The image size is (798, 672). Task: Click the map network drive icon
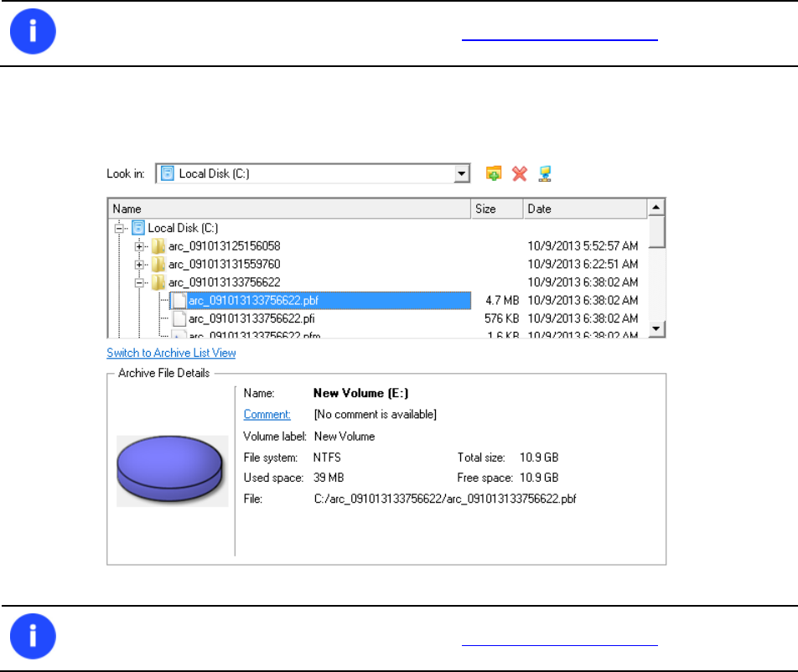click(545, 173)
